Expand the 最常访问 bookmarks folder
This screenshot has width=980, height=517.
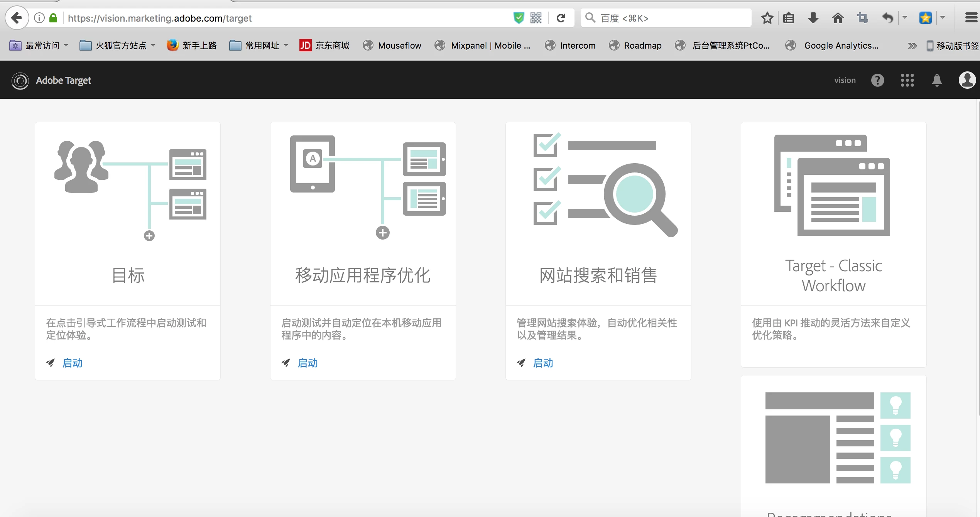click(x=39, y=46)
